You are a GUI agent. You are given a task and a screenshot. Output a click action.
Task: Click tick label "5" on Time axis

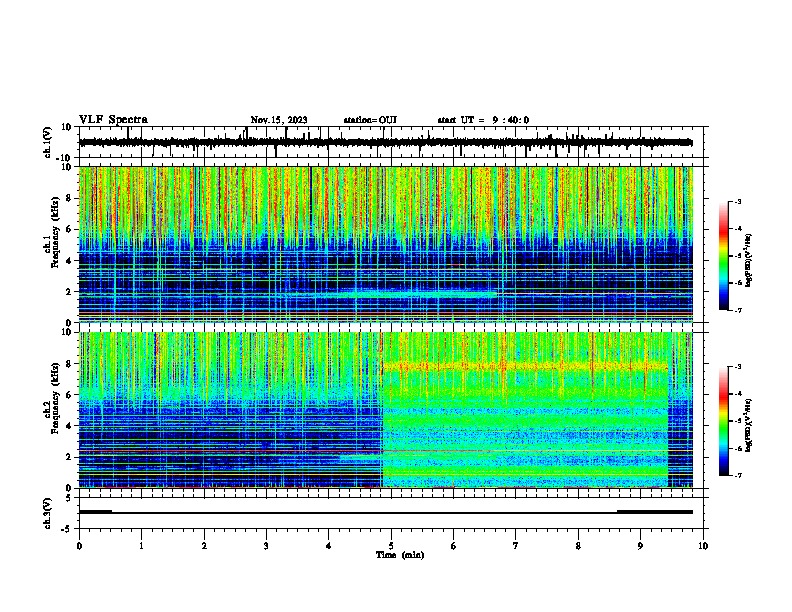391,546
